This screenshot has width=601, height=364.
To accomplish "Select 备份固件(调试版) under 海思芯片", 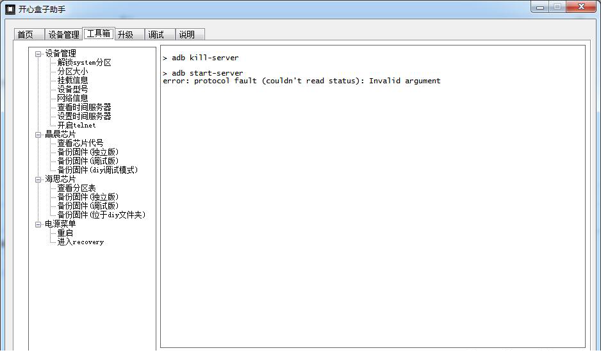I will point(88,206).
